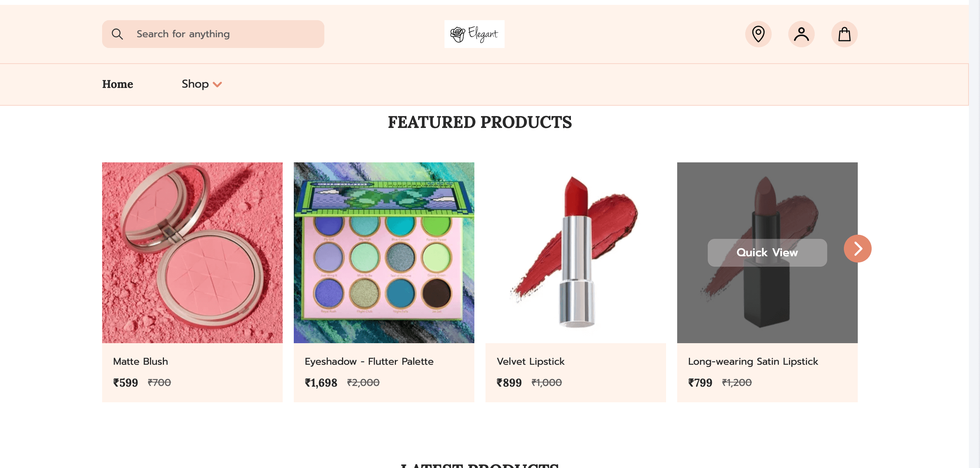Expand the Shop dropdown chevron
This screenshot has width=980, height=468.
click(217, 84)
